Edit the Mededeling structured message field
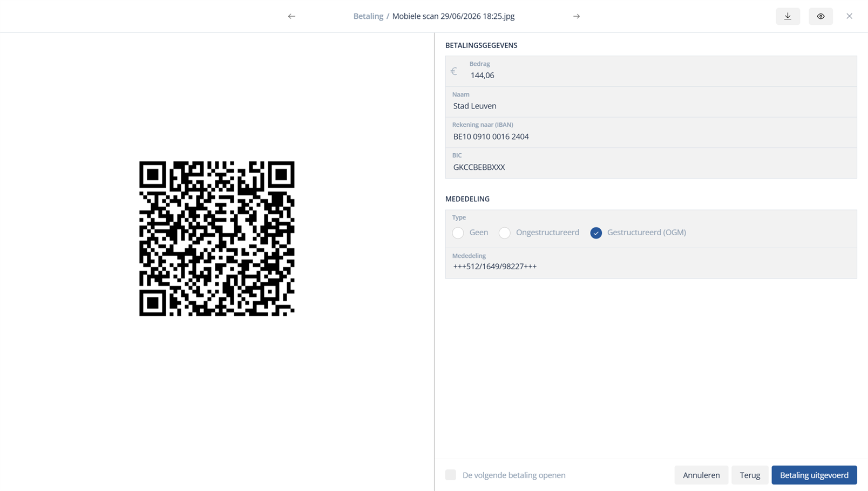Viewport: 868px width, 491px height. click(651, 263)
